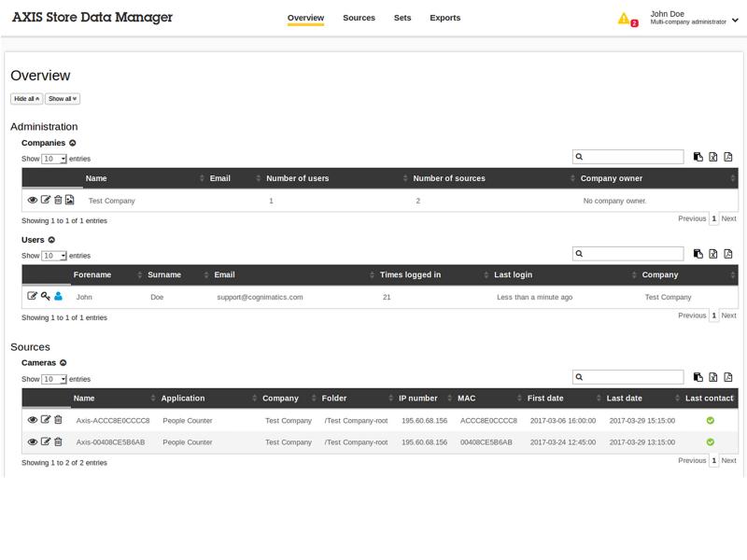This screenshot has height=560, width=747.
Task: Open John Doe account menu chevron
Action: (735, 20)
